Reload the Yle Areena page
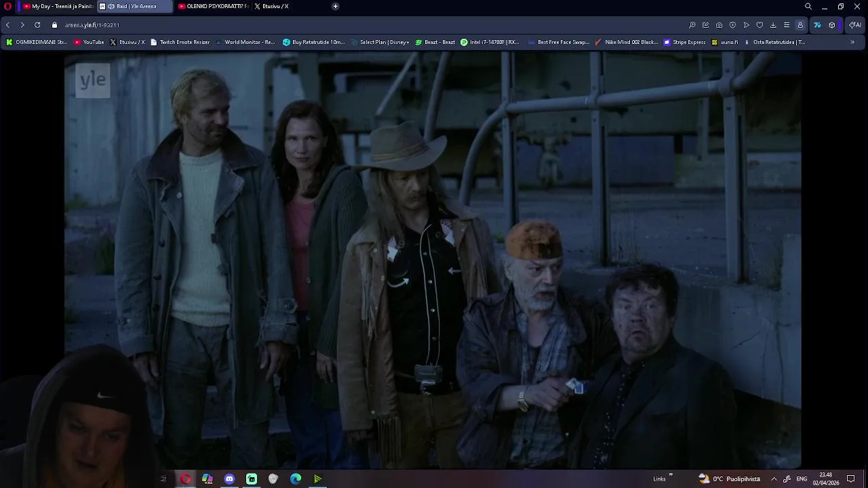 (37, 25)
